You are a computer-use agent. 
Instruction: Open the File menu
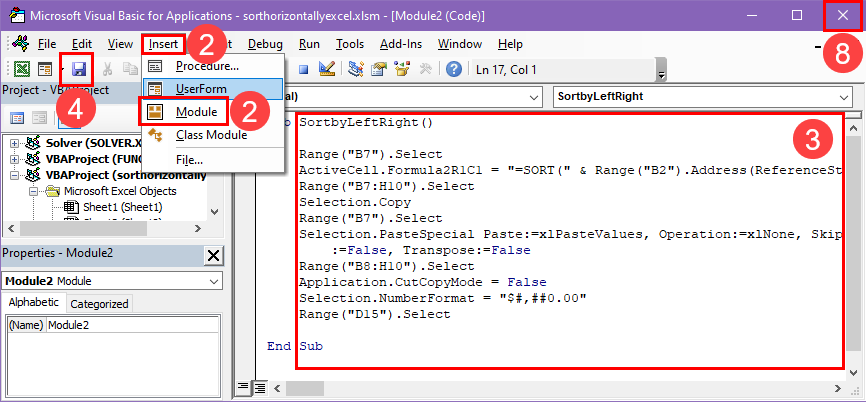coord(47,44)
